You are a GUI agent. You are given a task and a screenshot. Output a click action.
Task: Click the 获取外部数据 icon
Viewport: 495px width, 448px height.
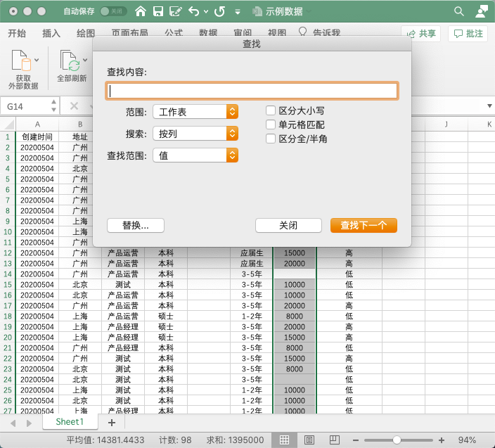pos(22,61)
